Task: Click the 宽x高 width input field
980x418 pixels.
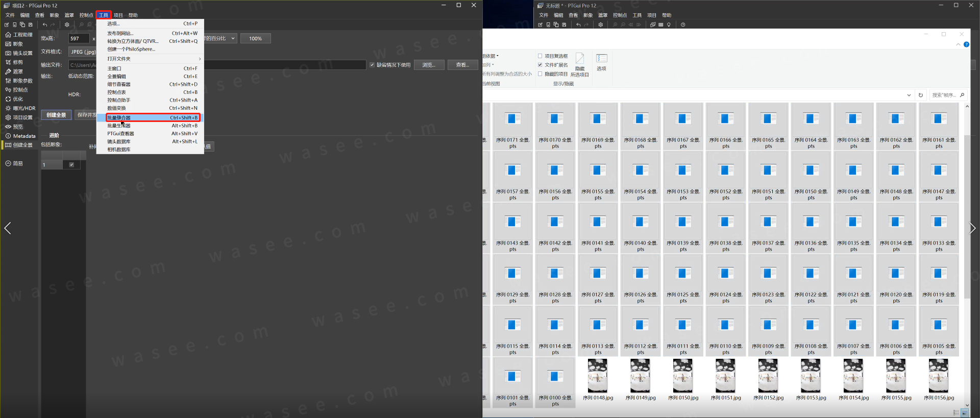Action: click(79, 38)
